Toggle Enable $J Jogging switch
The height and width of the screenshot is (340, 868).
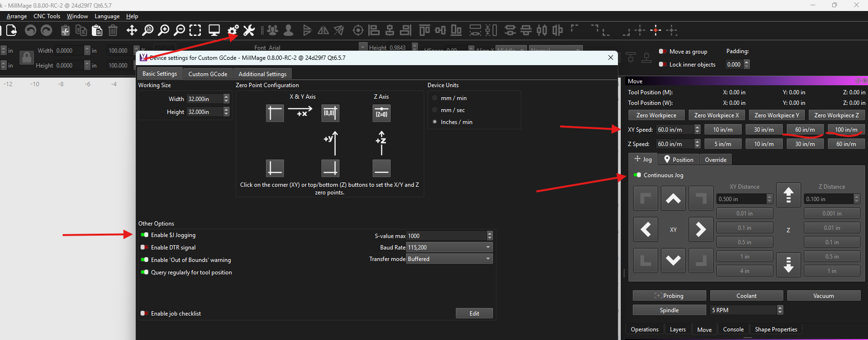click(x=144, y=235)
